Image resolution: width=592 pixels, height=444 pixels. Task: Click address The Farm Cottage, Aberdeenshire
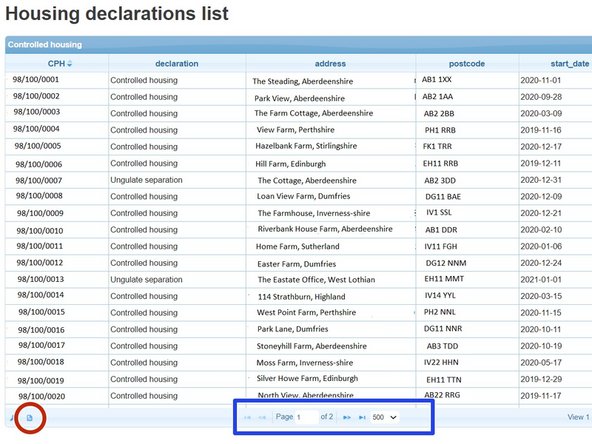(x=313, y=113)
